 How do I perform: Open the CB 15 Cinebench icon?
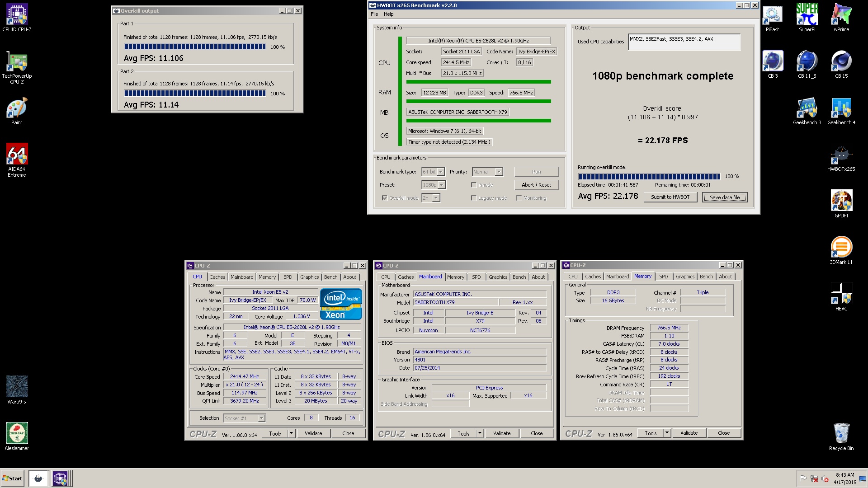pyautogui.click(x=841, y=64)
